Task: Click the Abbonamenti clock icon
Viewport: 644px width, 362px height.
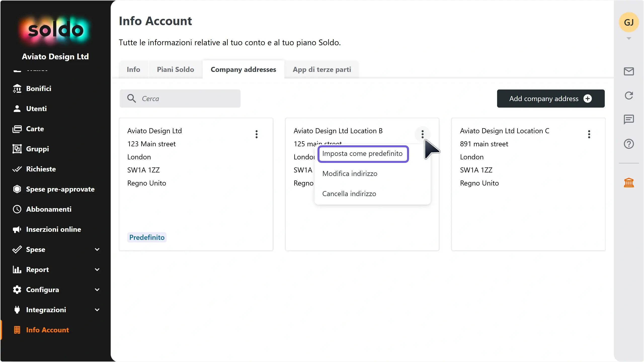Action: (x=17, y=209)
